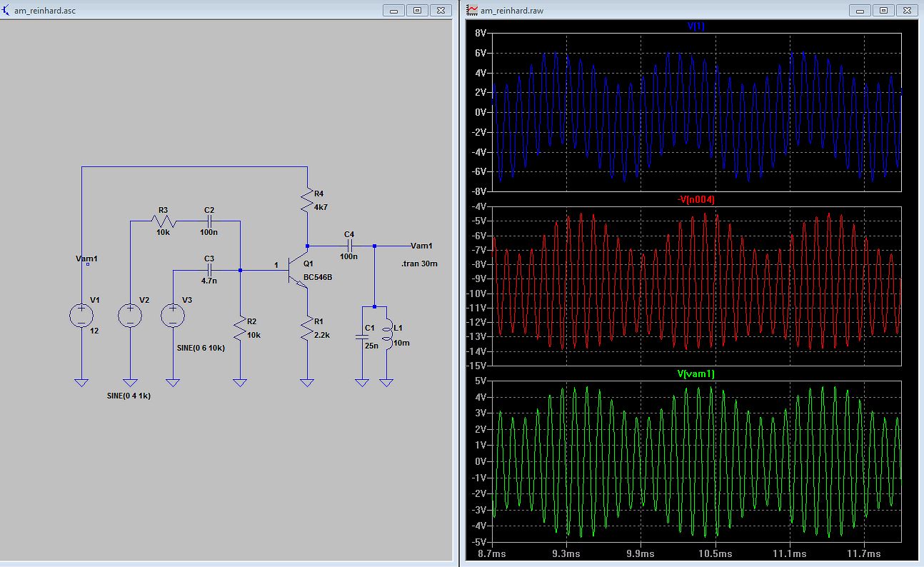The image size is (924, 567).
Task: Click the .tran 30m simulation directive
Action: (420, 264)
